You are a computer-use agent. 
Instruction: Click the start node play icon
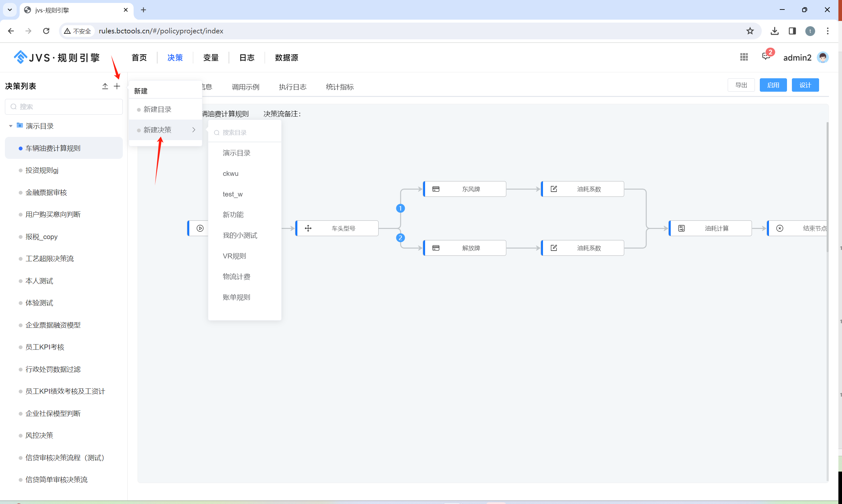click(x=200, y=228)
